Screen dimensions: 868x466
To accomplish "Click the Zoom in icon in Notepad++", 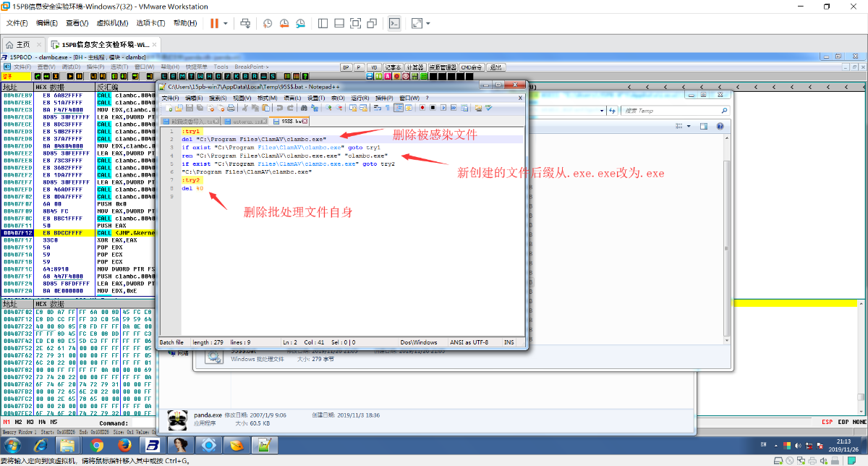I will point(328,108).
